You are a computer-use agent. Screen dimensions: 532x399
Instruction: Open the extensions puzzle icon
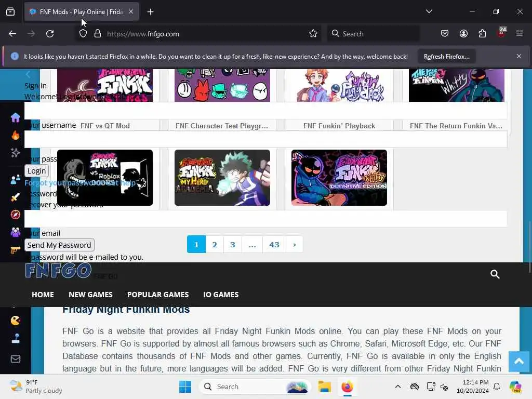[x=482, y=34]
